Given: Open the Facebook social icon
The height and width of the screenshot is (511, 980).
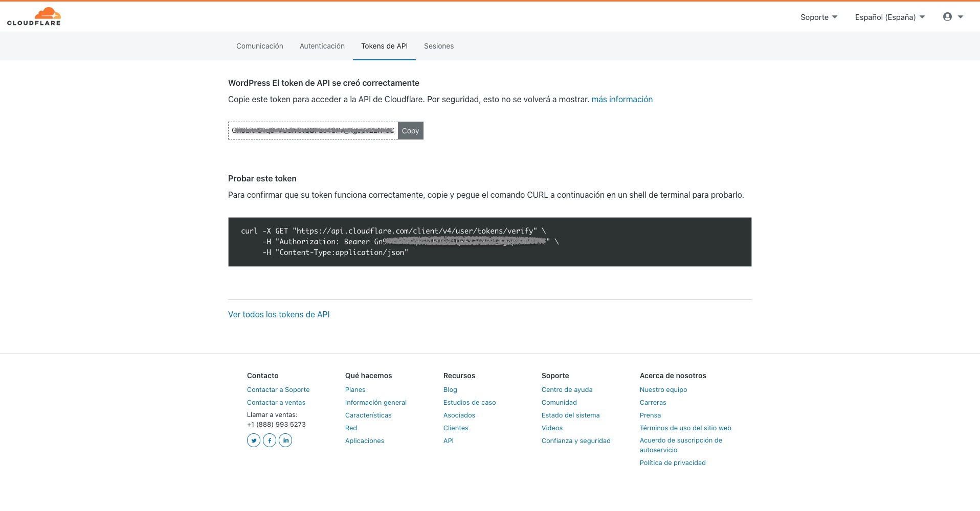Looking at the screenshot, I should coord(270,440).
